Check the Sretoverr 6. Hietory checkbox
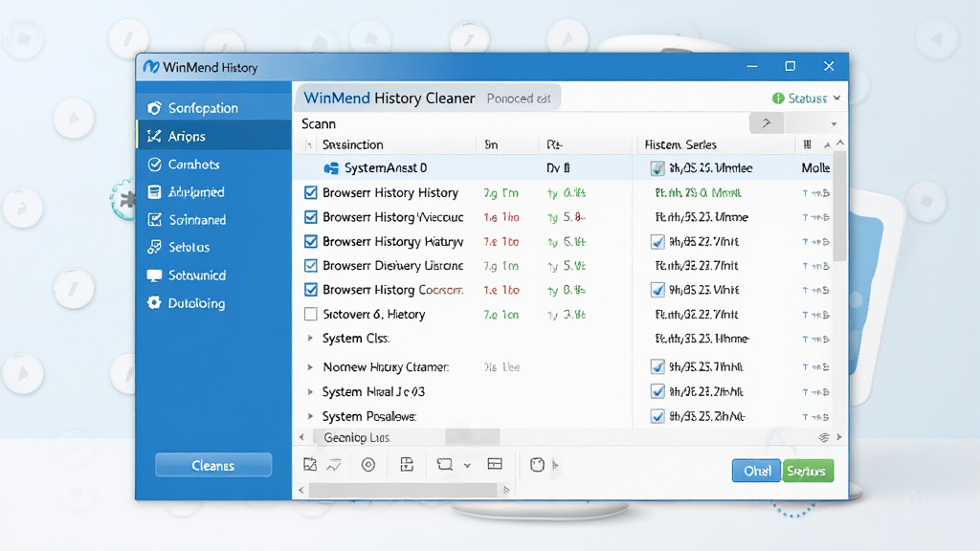The width and height of the screenshot is (980, 551). pos(311,314)
